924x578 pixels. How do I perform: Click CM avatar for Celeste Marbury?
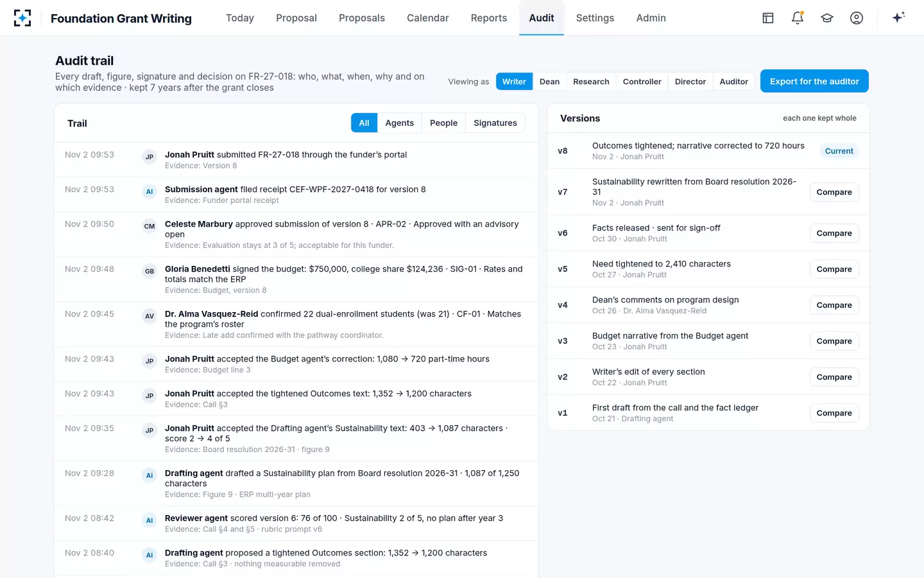tap(150, 226)
